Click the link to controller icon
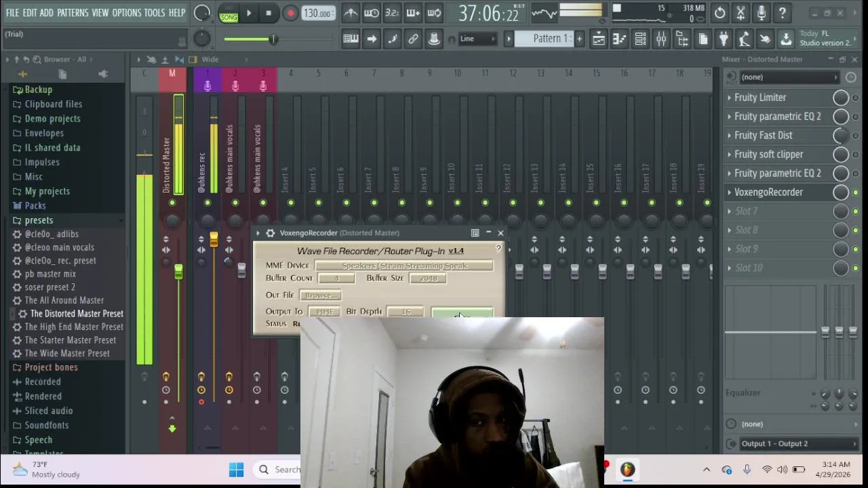Screen dimensions: 868x488 413,39
